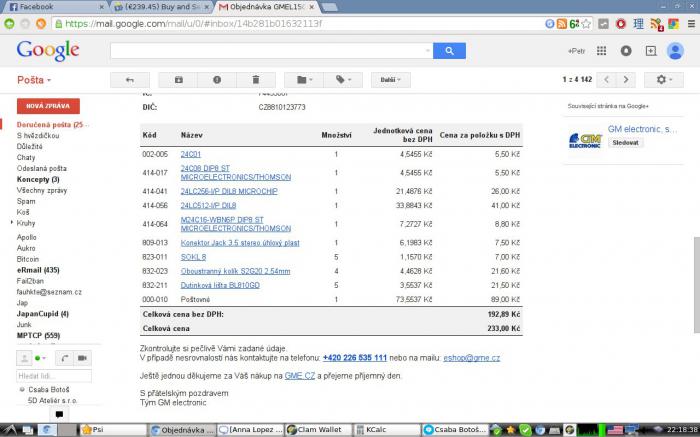Open the Dutinková lišta BL810GD link
The width and height of the screenshot is (700, 437).
220,285
